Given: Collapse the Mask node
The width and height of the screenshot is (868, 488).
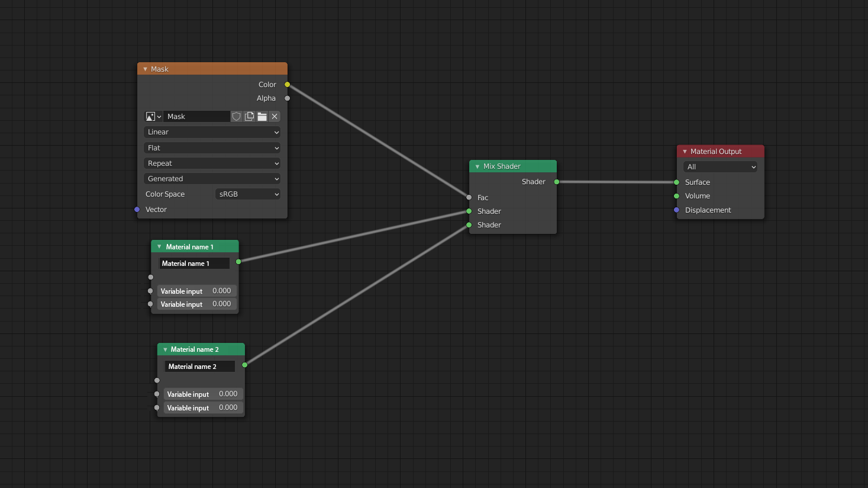Looking at the screenshot, I should coord(145,69).
